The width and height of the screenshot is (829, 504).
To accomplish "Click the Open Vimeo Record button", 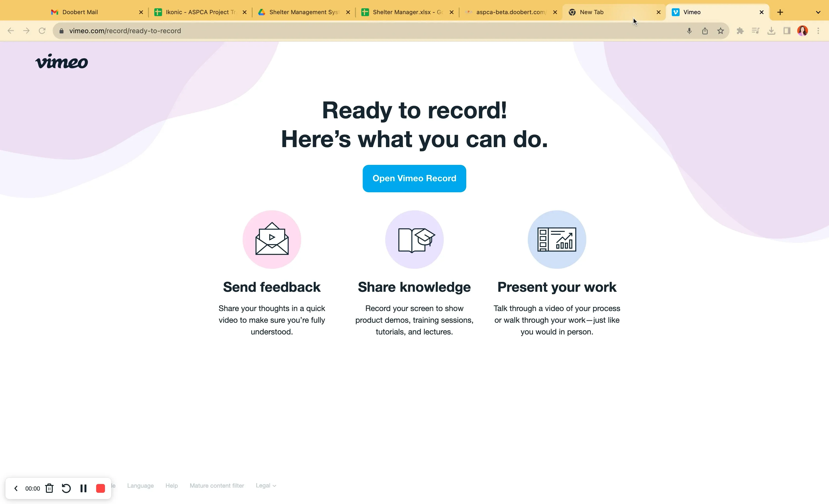I will tap(414, 178).
